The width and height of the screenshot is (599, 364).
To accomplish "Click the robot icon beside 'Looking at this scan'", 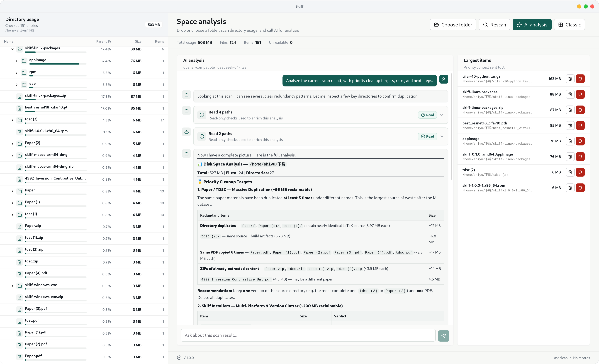I will (x=186, y=95).
